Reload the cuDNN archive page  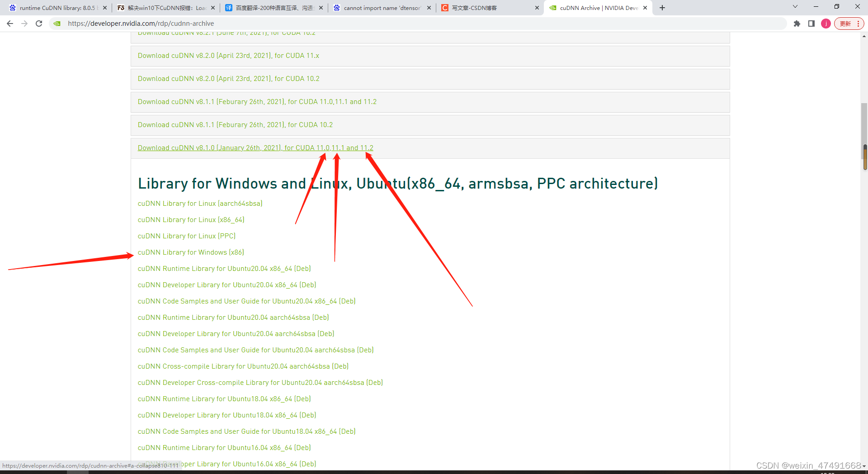click(39, 24)
